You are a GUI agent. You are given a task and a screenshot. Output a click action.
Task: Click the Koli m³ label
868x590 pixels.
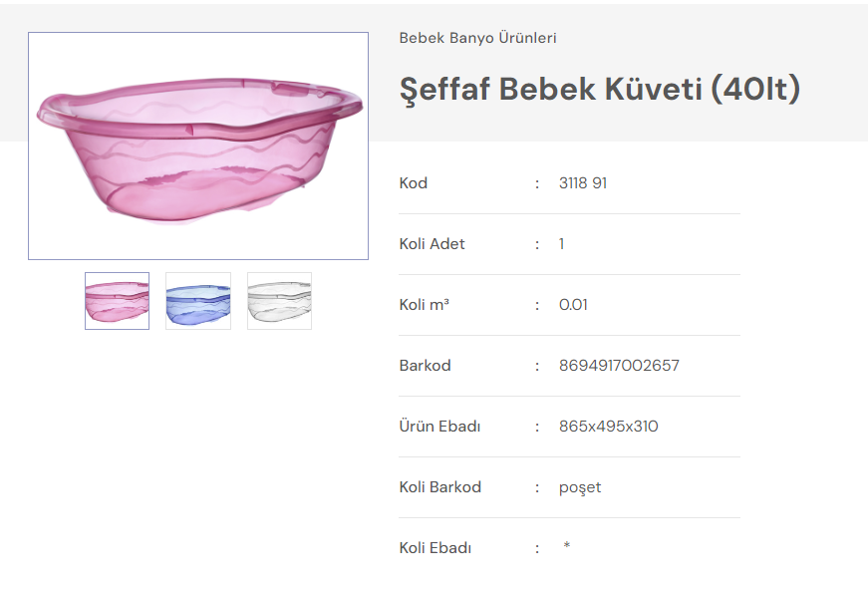pyautogui.click(x=425, y=305)
